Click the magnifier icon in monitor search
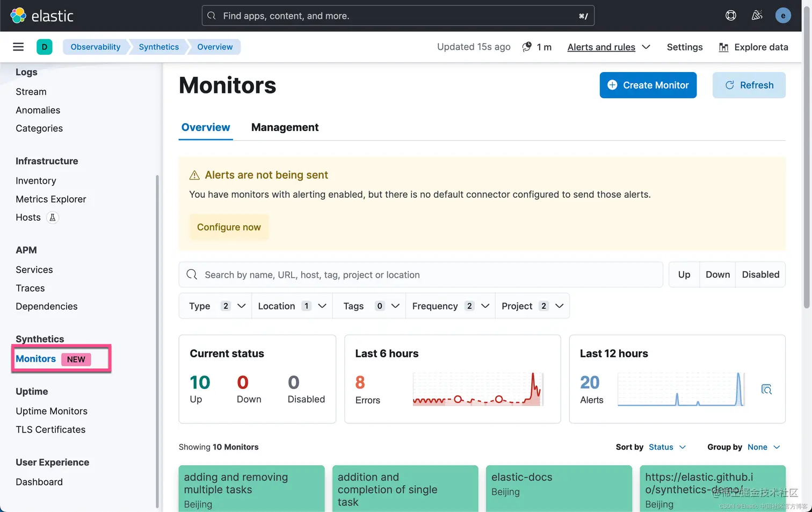 click(192, 275)
